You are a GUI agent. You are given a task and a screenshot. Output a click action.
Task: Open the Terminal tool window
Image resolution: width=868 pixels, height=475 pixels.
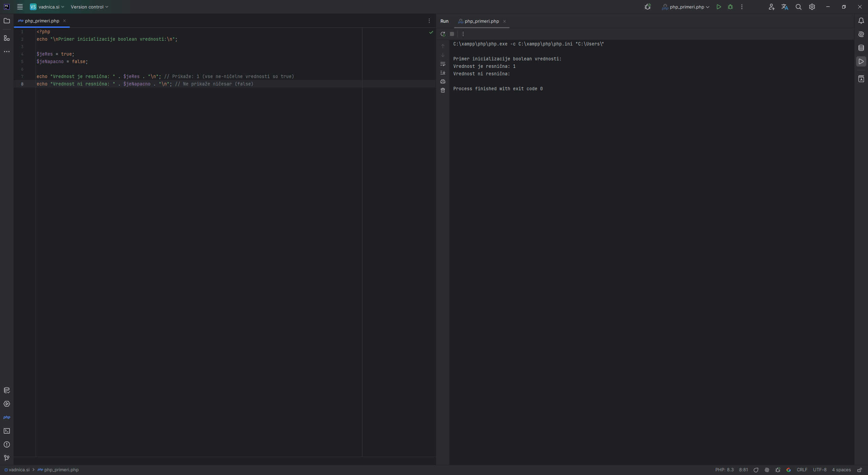pyautogui.click(x=7, y=431)
